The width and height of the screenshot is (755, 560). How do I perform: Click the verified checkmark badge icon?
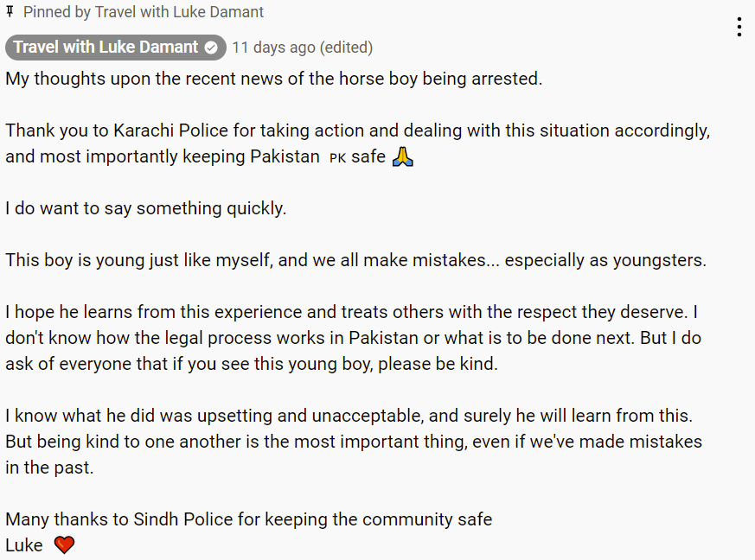coord(211,48)
